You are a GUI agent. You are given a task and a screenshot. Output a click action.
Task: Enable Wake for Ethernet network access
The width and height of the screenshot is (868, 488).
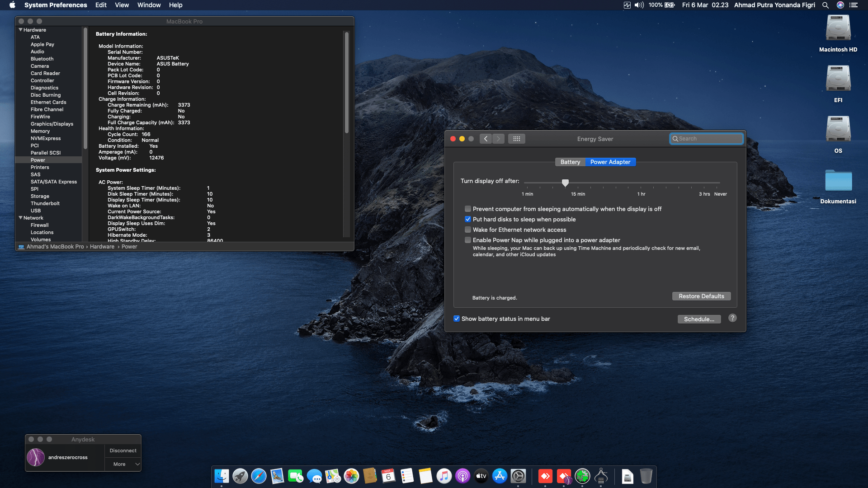[x=468, y=230]
